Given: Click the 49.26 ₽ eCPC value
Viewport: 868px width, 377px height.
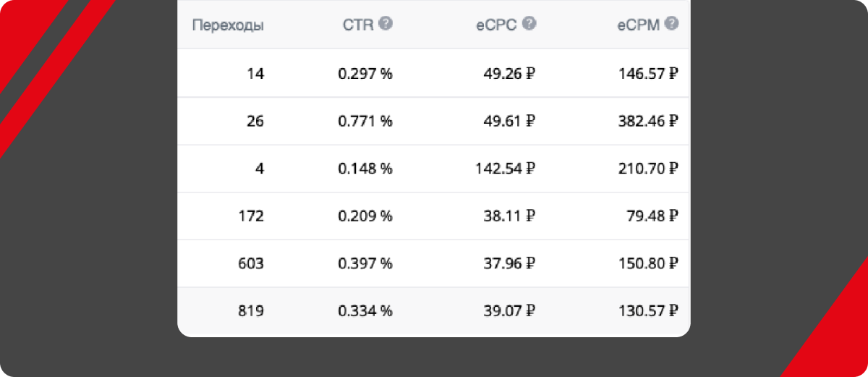Looking at the screenshot, I should coord(509,73).
